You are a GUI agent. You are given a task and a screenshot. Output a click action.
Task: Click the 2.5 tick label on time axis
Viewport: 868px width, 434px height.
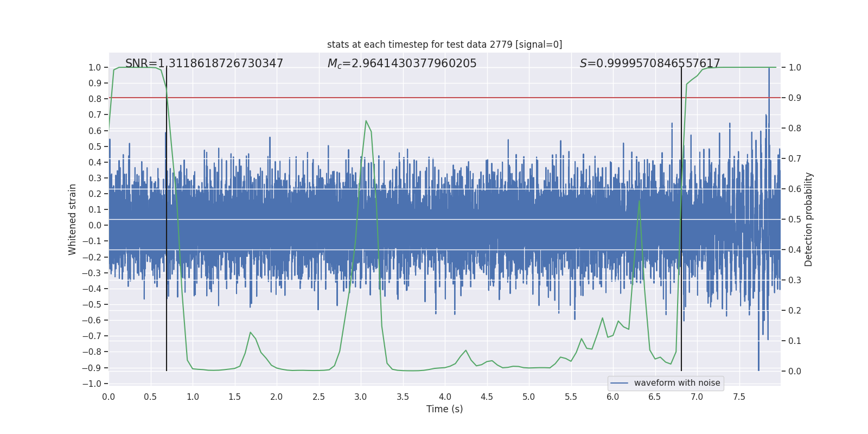318,397
